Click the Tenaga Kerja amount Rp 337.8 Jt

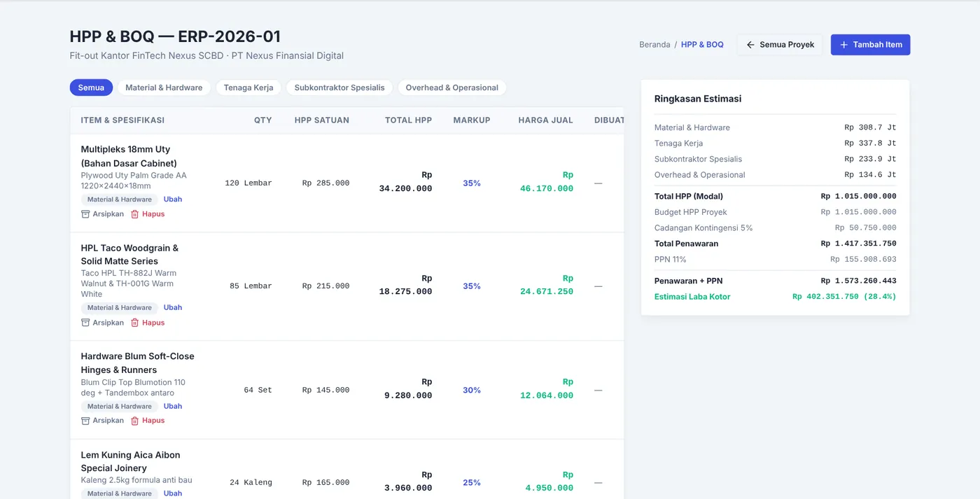[870, 143]
